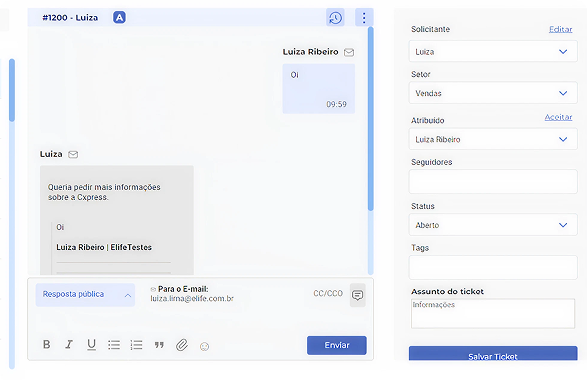
Task: Insert a numbered list
Action: click(x=136, y=344)
